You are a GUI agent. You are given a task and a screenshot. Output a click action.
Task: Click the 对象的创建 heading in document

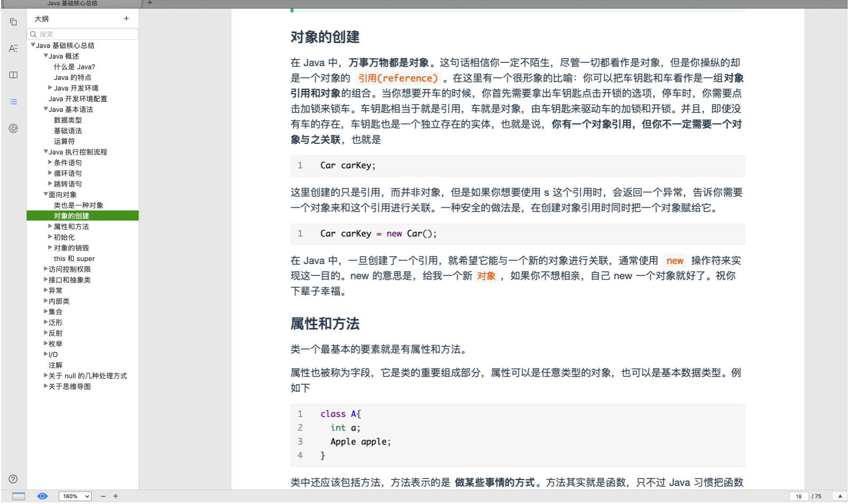325,37
